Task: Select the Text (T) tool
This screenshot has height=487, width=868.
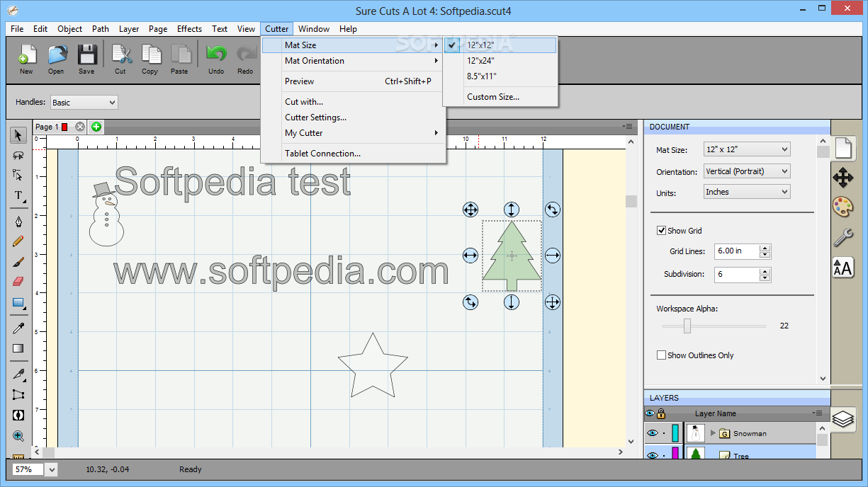Action: [x=18, y=195]
